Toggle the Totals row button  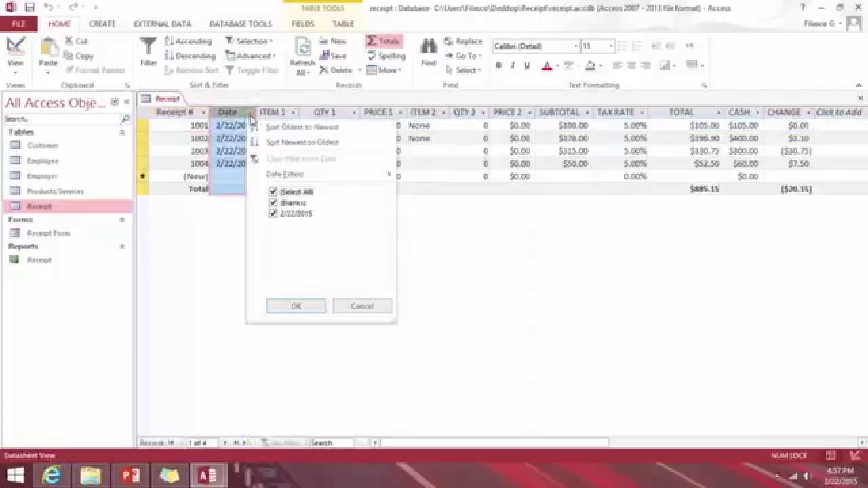click(383, 41)
